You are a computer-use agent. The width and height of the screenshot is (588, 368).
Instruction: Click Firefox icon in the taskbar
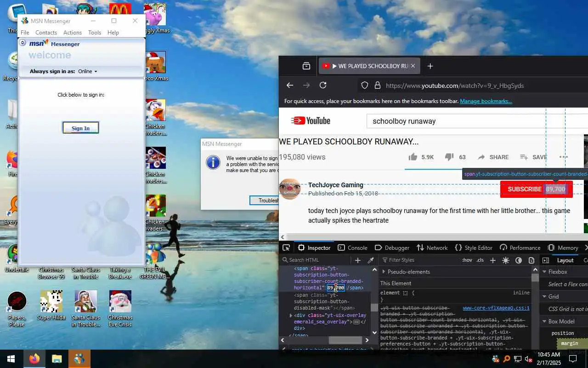click(34, 359)
